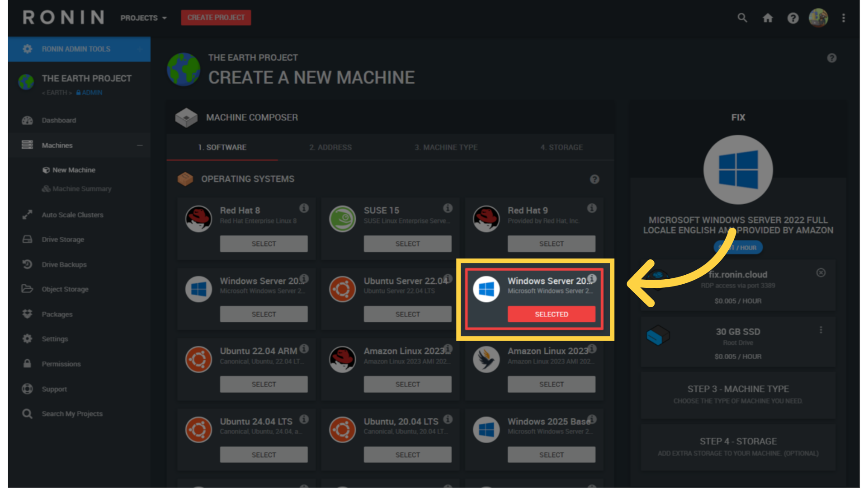
Task: Select Ubuntu, 20.04 LTS
Action: (407, 455)
